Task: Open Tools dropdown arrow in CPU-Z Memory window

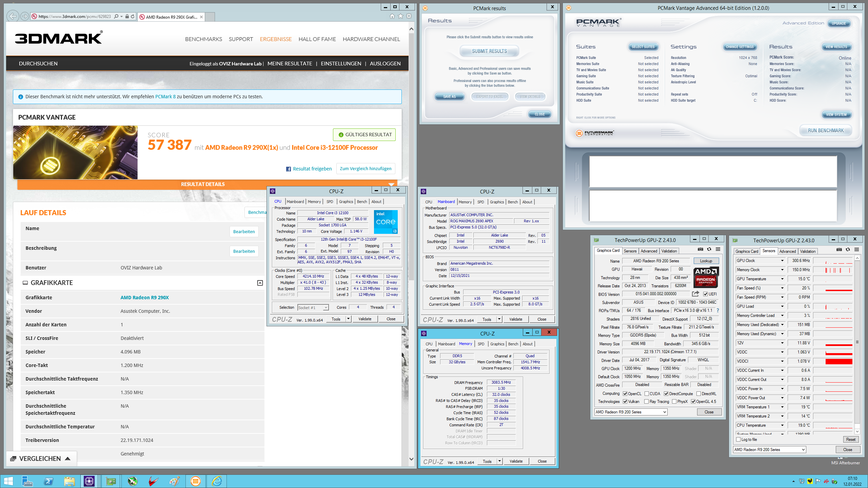Action: pyautogui.click(x=499, y=461)
